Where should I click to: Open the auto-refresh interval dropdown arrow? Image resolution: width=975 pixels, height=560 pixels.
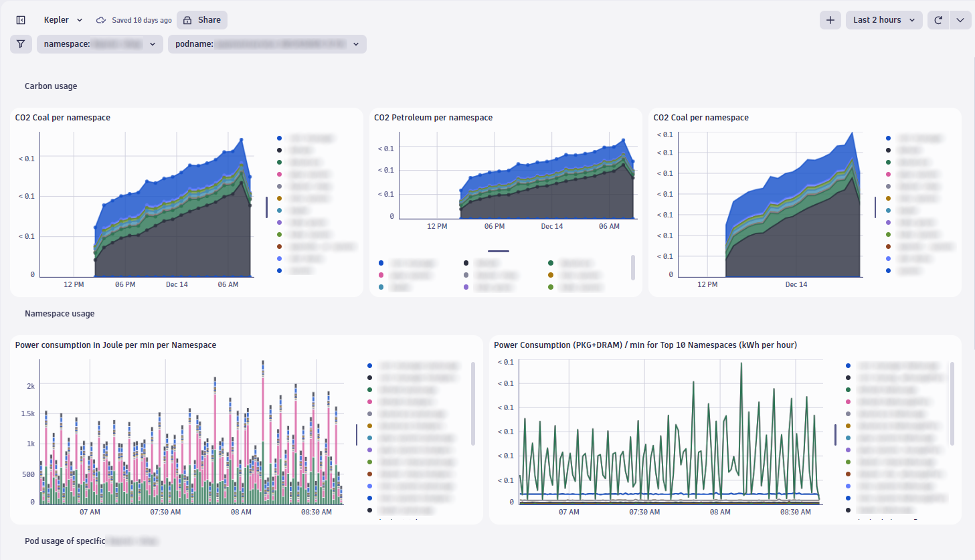(960, 19)
